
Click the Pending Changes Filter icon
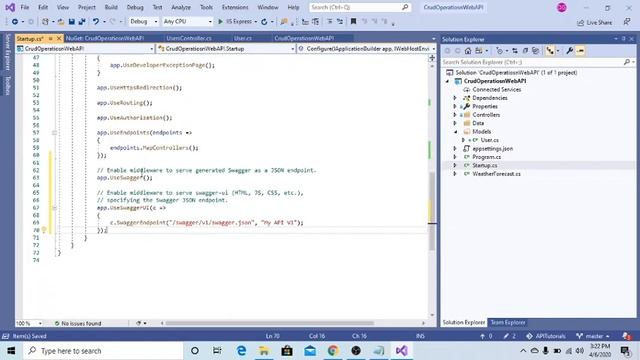pos(500,51)
